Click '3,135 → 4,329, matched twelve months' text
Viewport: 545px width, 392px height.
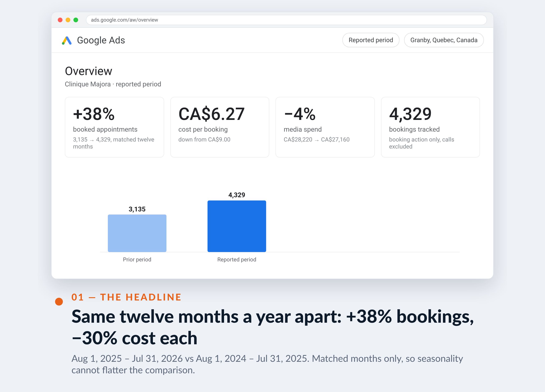[113, 143]
